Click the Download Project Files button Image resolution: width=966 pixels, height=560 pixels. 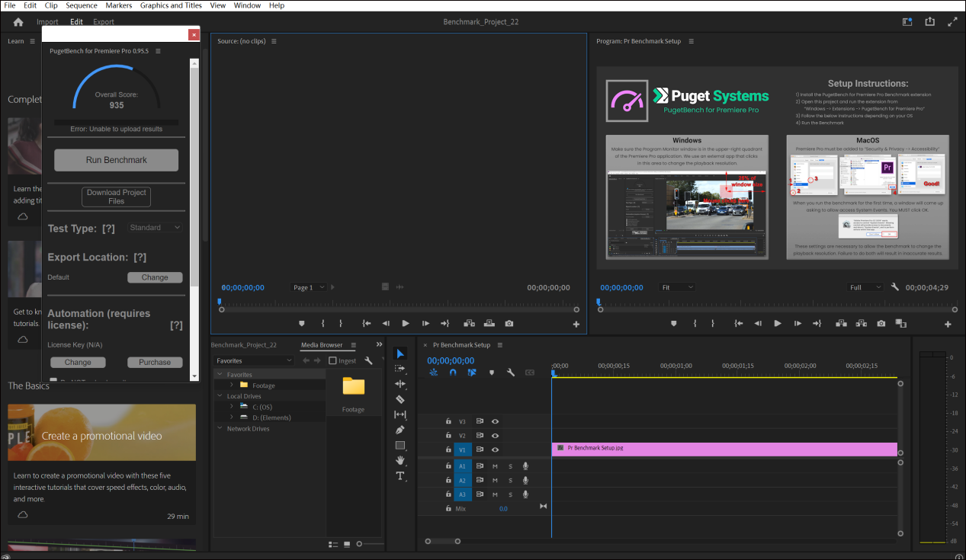click(x=116, y=197)
